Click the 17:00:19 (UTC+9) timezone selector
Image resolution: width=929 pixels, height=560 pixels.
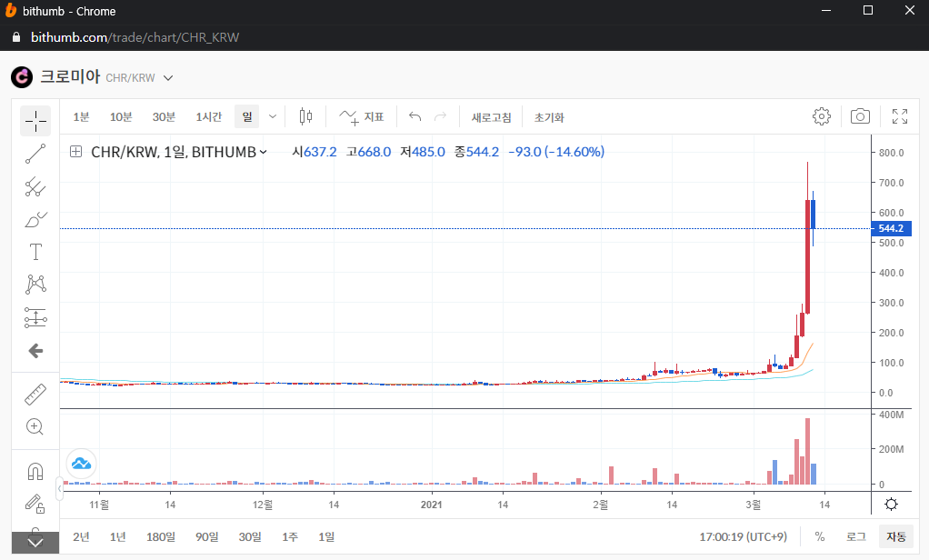pyautogui.click(x=743, y=537)
